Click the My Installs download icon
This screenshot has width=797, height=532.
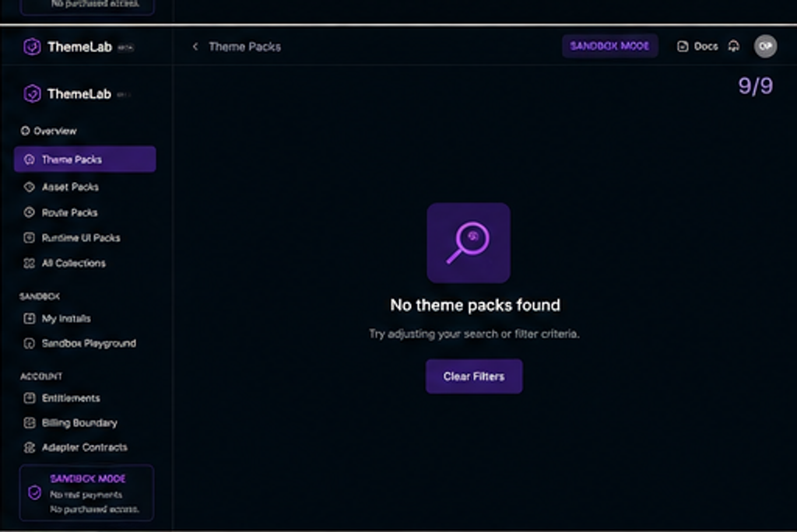(x=30, y=319)
